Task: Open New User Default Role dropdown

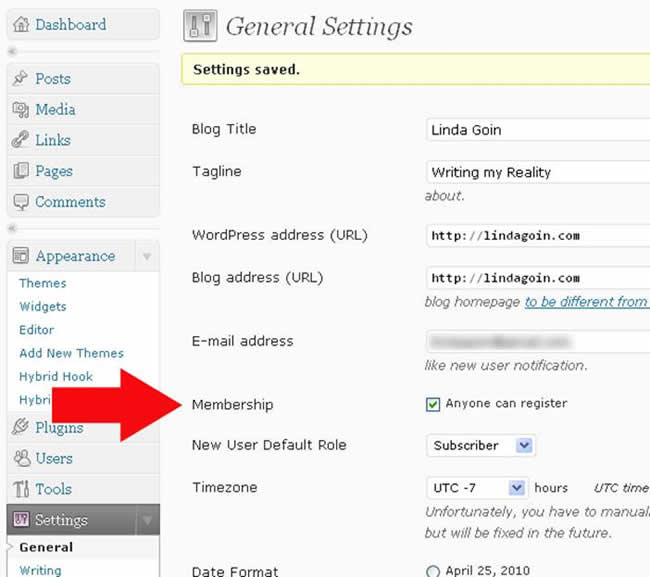Action: pos(481,446)
